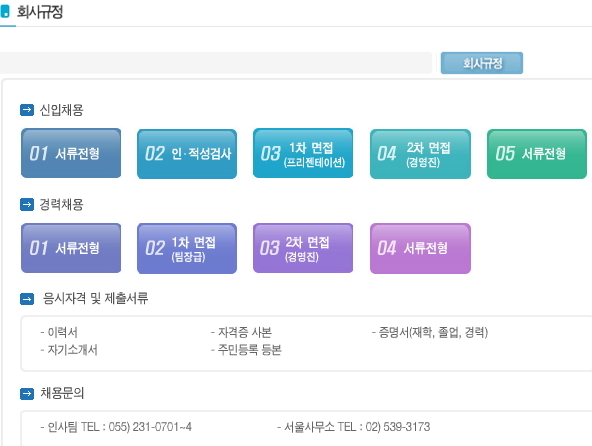592x446 pixels.
Task: Click the gray bar left of 회사규정 button
Action: pyautogui.click(x=215, y=63)
